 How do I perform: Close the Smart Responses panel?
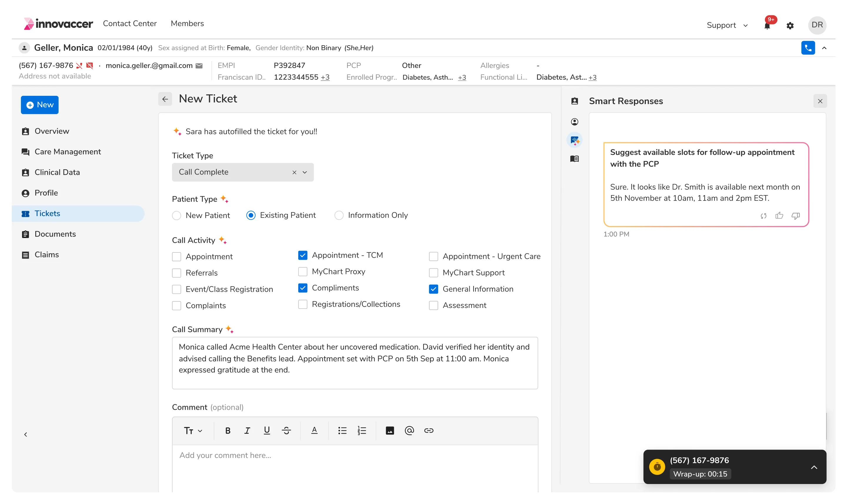[x=820, y=101]
